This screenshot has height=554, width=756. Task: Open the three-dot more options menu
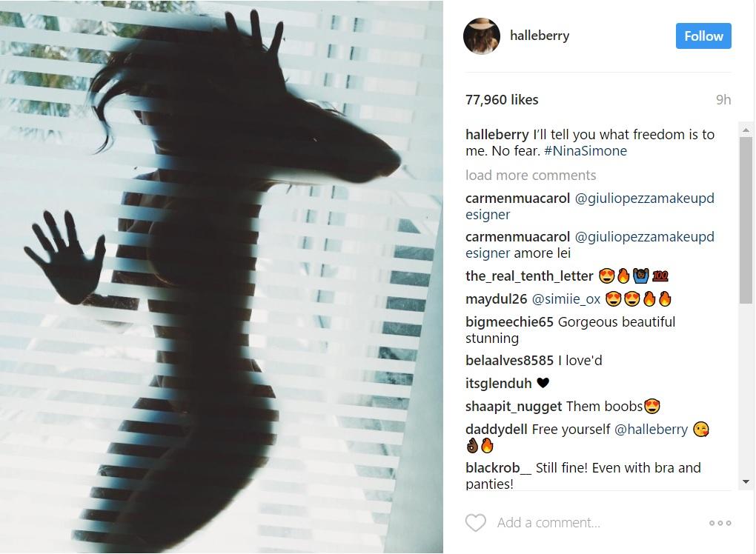click(720, 523)
